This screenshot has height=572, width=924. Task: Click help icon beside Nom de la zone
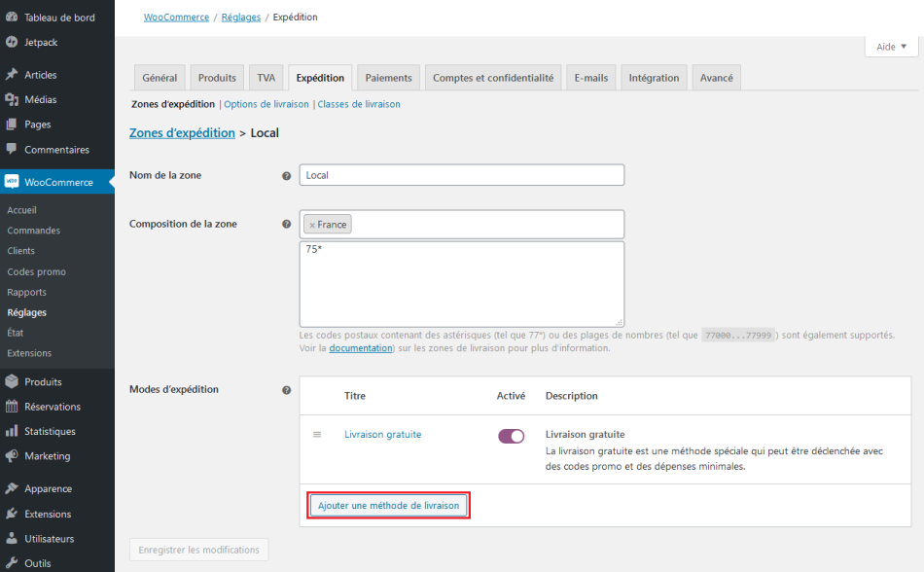click(286, 176)
